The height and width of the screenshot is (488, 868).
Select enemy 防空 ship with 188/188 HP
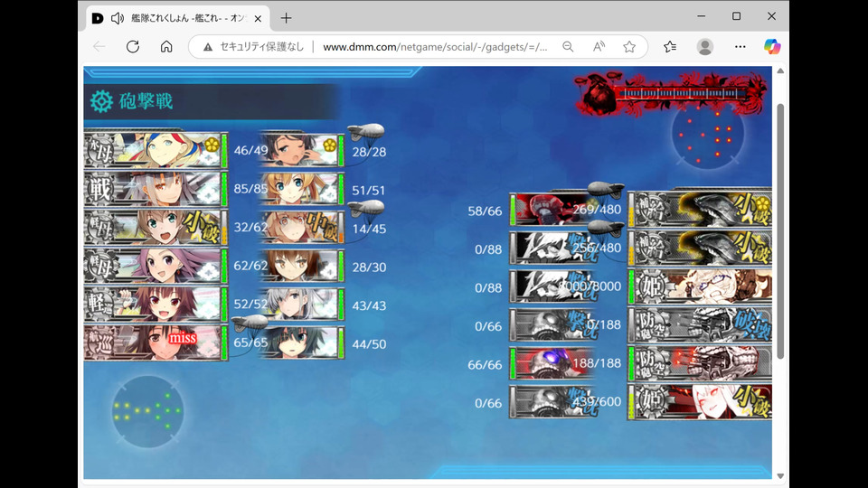pos(700,363)
